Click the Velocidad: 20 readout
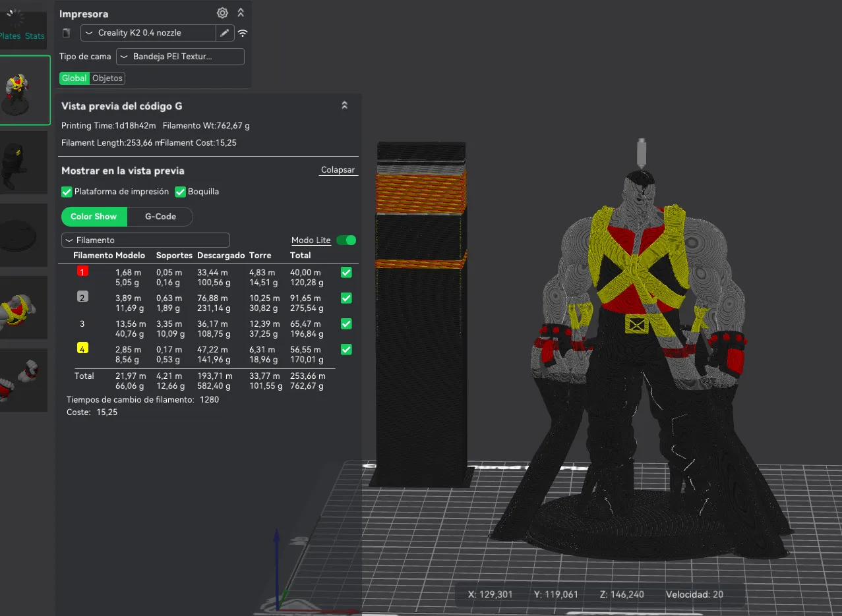 pos(694,594)
